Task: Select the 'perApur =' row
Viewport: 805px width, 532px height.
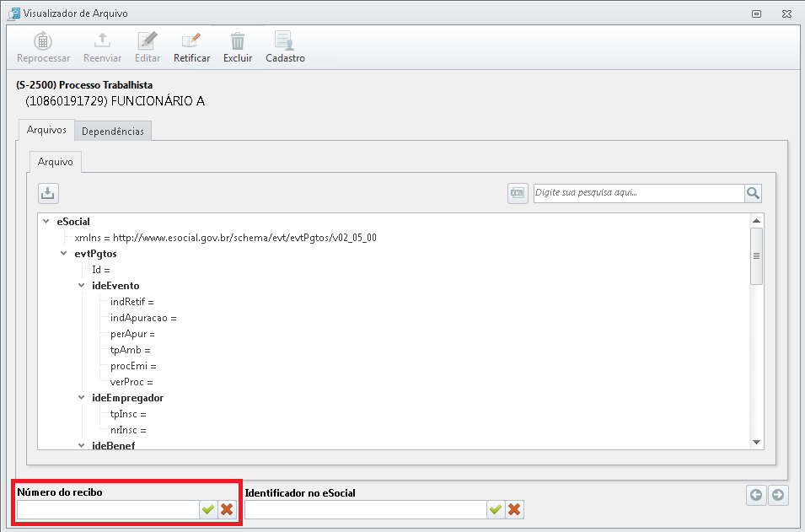Action: [x=132, y=334]
